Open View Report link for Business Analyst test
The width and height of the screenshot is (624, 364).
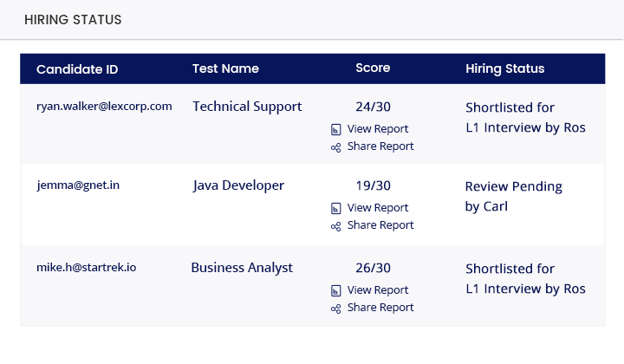coord(377,290)
